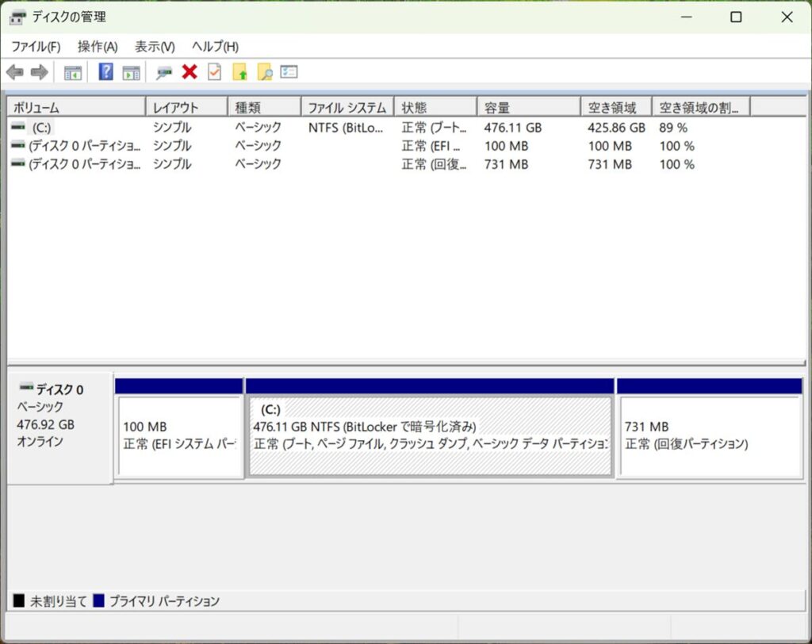
Task: Toggle the action pane toolbar icon
Action: [x=131, y=72]
